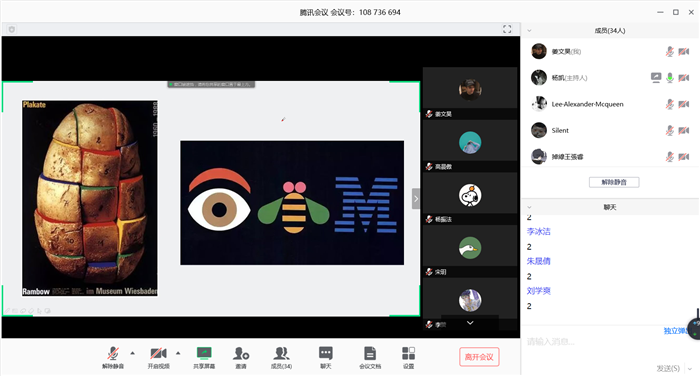
Task: Select the teal-avatar participant video tile
Action: 470,146
